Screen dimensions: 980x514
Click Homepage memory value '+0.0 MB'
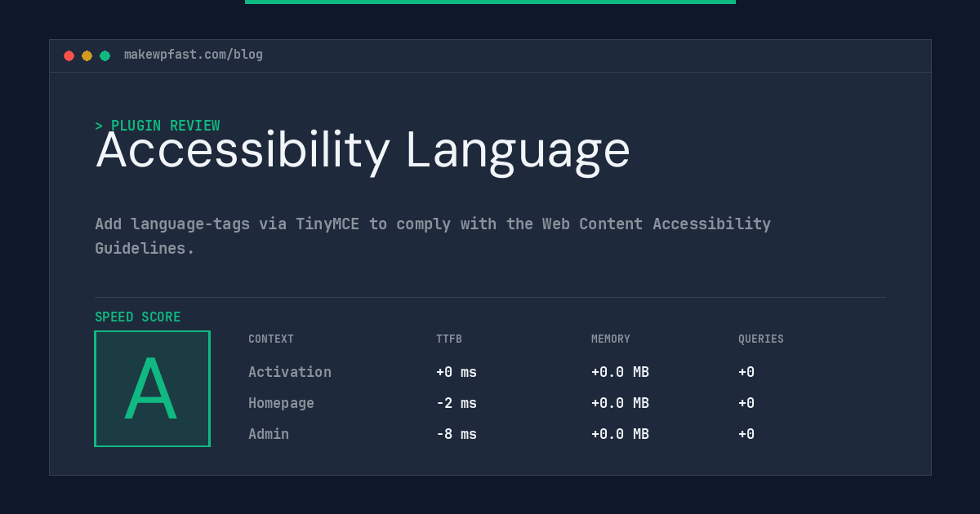tap(620, 403)
